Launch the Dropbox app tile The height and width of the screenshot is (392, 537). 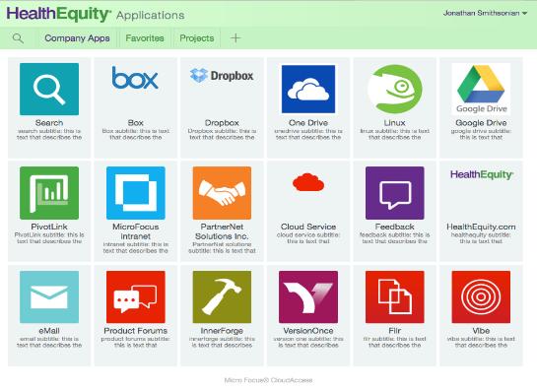click(222, 75)
